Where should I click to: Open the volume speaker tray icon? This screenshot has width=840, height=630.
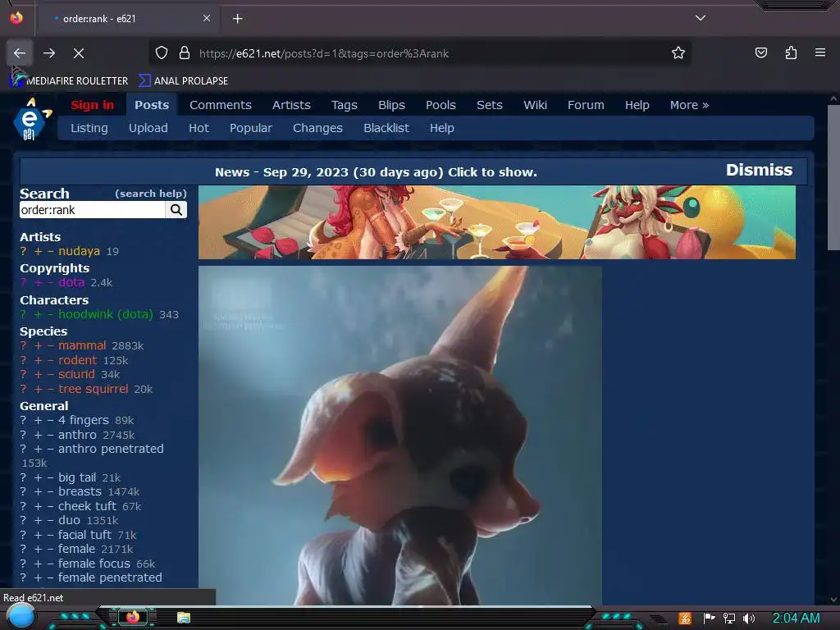749,619
